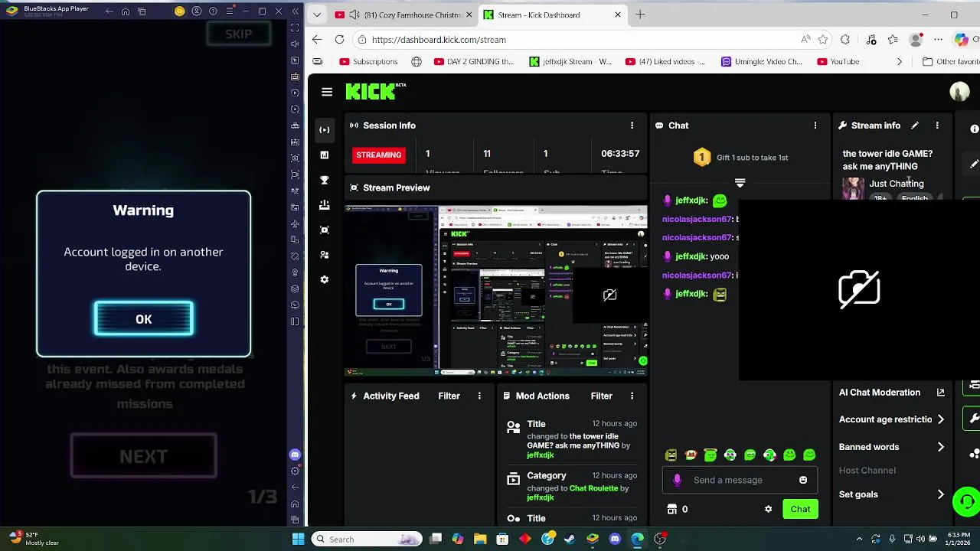Image resolution: width=980 pixels, height=551 pixels.
Task: Open Mod Actions Filter
Action: pyautogui.click(x=601, y=396)
